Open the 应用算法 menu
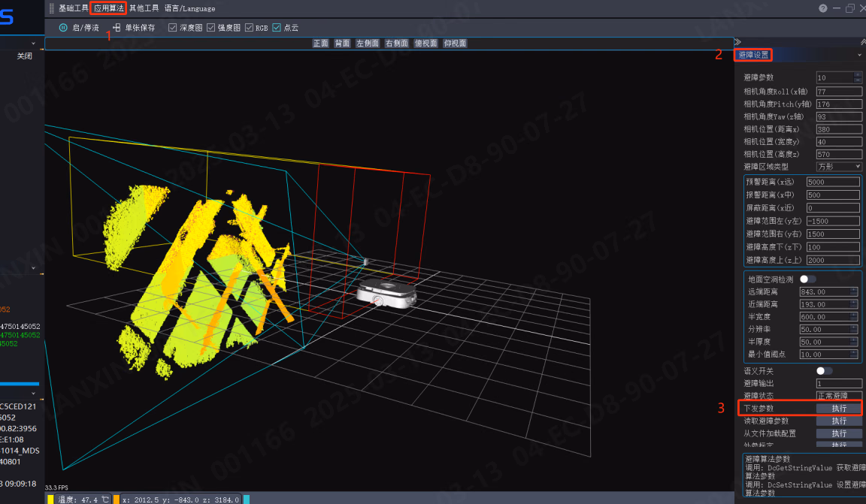866x504 pixels. (x=108, y=8)
